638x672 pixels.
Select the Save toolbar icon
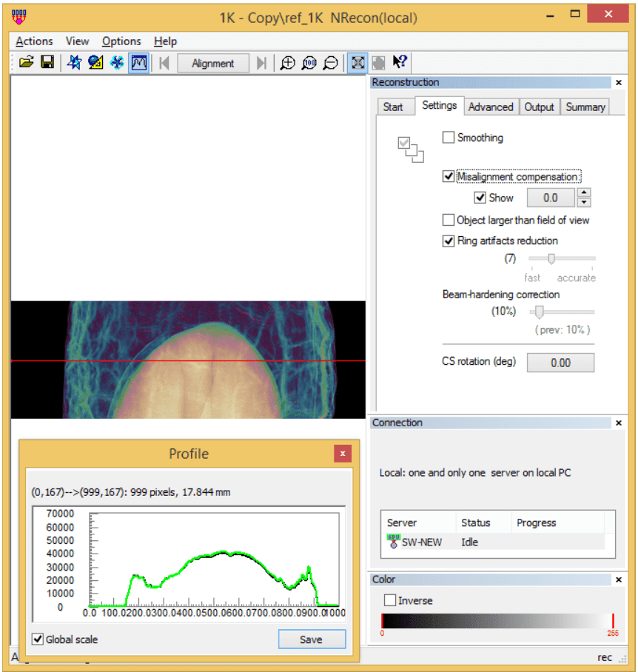(47, 63)
